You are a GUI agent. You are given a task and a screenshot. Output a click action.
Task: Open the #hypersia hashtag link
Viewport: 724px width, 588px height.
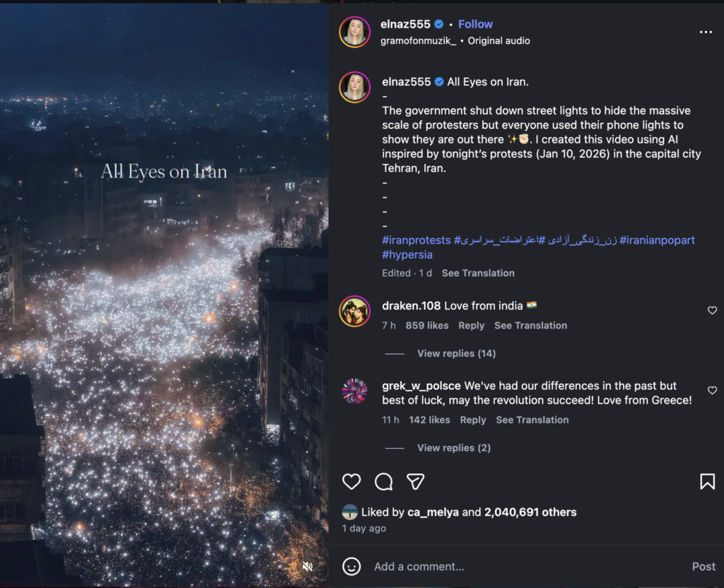[407, 254]
